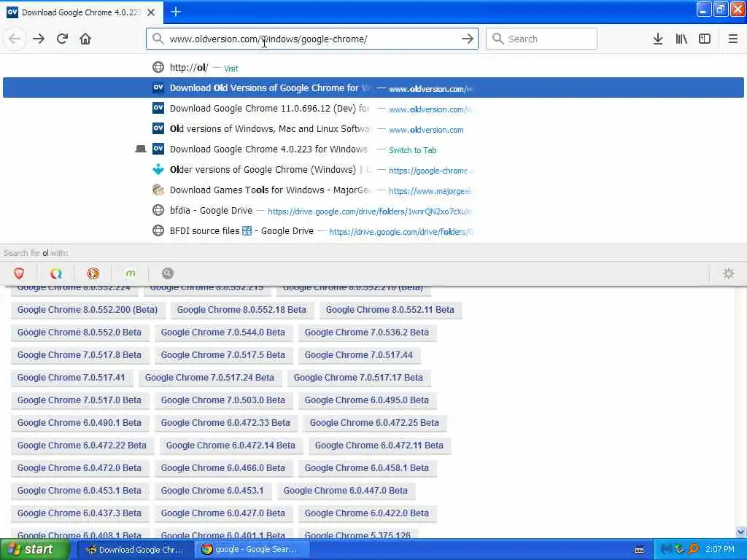The image size is (747, 560).
Task: Open the home page
Action: (x=85, y=39)
